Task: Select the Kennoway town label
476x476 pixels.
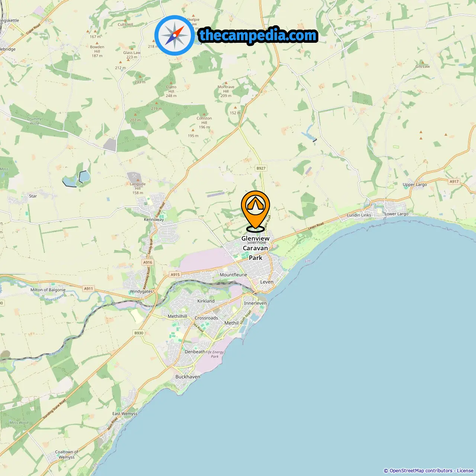Action: point(154,219)
